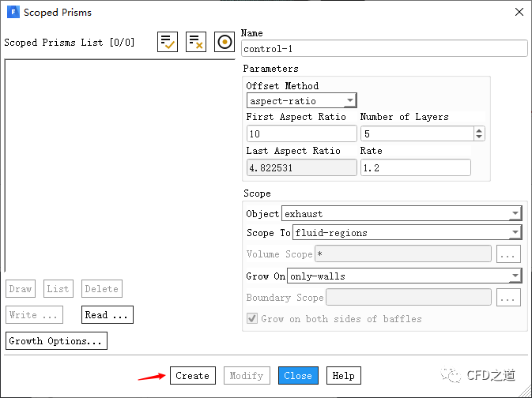
Task: Click the deselect-all list icon with X
Action: [196, 42]
